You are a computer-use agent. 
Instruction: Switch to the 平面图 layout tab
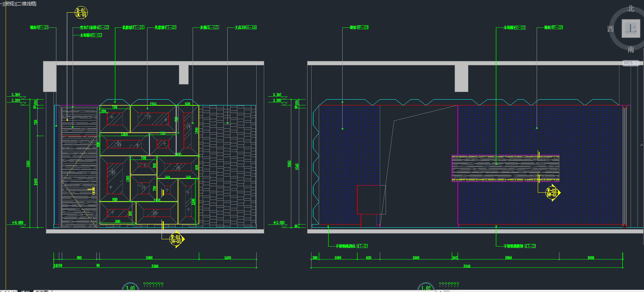click(42, 291)
